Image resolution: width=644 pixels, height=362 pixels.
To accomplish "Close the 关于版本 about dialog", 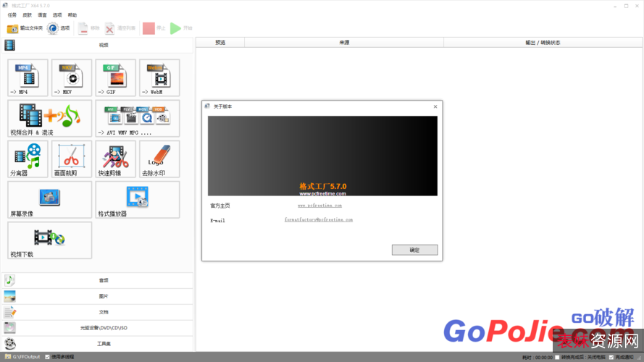I will coord(435,106).
